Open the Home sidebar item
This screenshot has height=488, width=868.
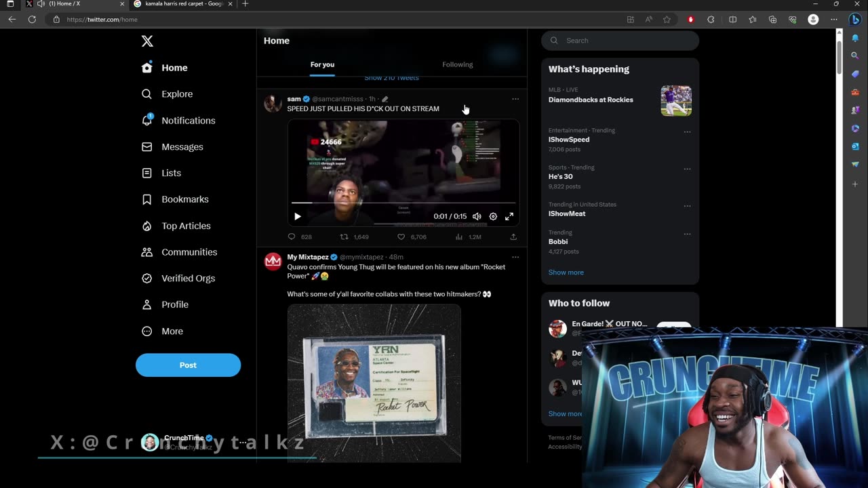(165, 68)
